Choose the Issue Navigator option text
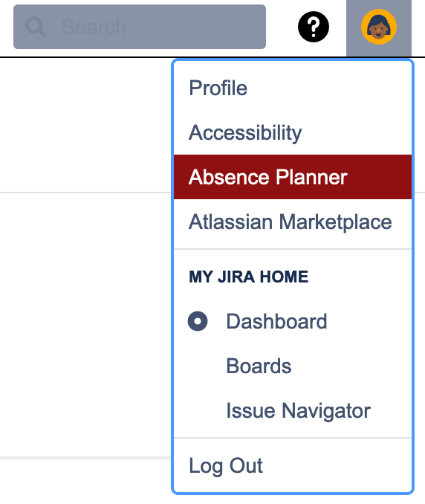Screen dimensions: 425x504 [299, 410]
